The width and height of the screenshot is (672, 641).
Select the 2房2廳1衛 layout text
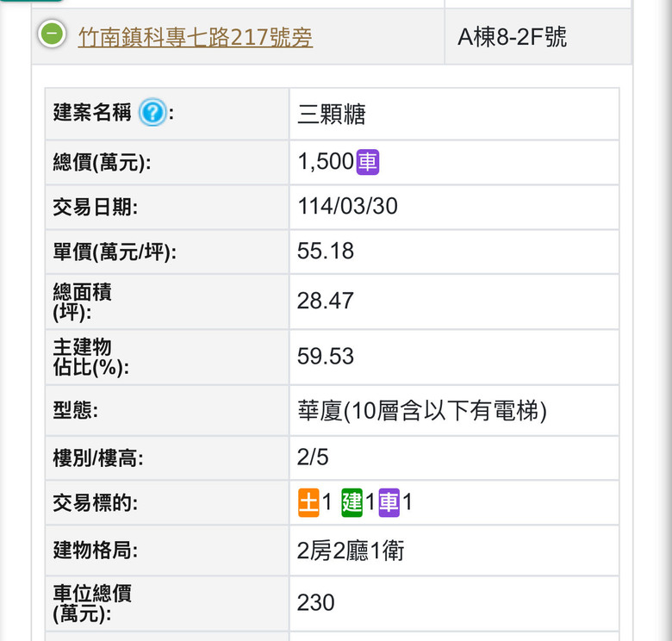click(351, 551)
